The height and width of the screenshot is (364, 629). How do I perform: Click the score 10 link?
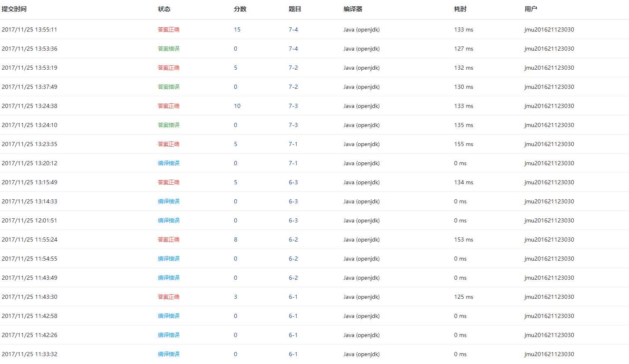237,106
